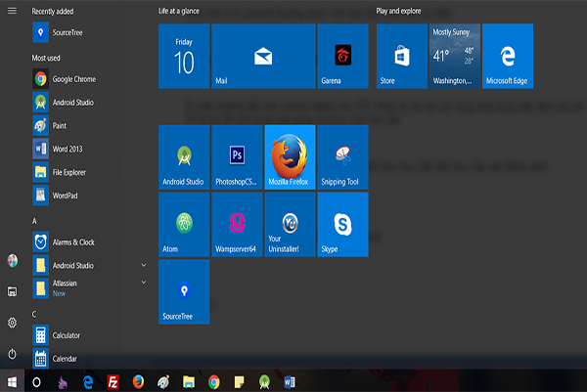Launch the Skype tile
587x392 pixels.
click(x=342, y=225)
